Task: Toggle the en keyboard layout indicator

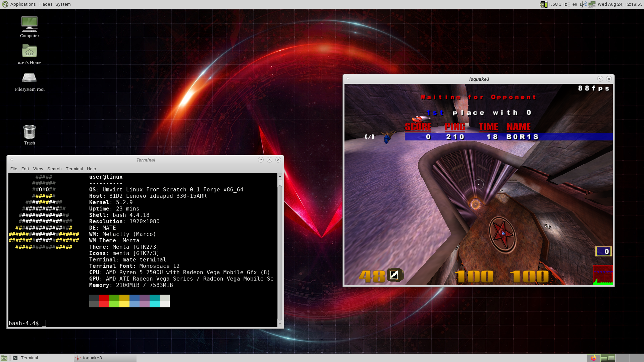Action: point(575,4)
